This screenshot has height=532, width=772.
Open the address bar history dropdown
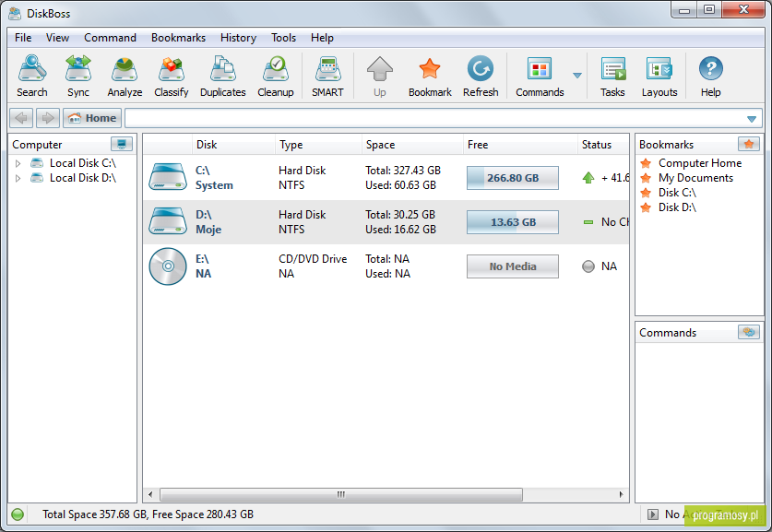tap(752, 119)
